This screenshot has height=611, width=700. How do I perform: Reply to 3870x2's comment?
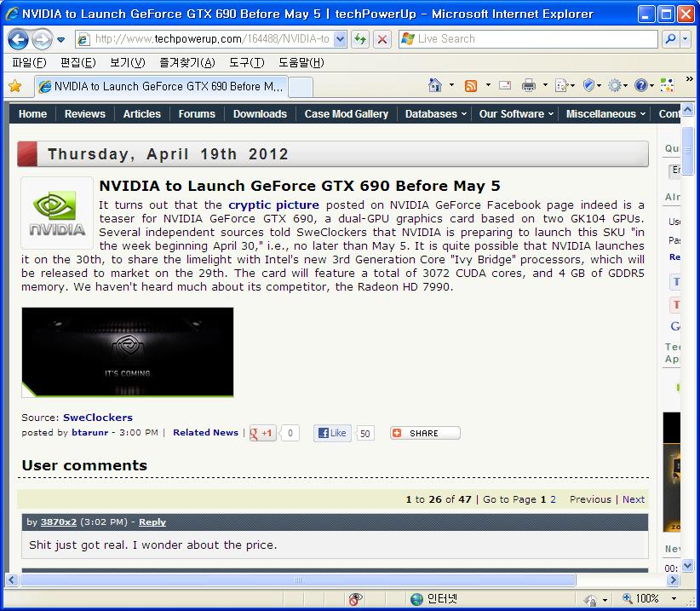(152, 522)
